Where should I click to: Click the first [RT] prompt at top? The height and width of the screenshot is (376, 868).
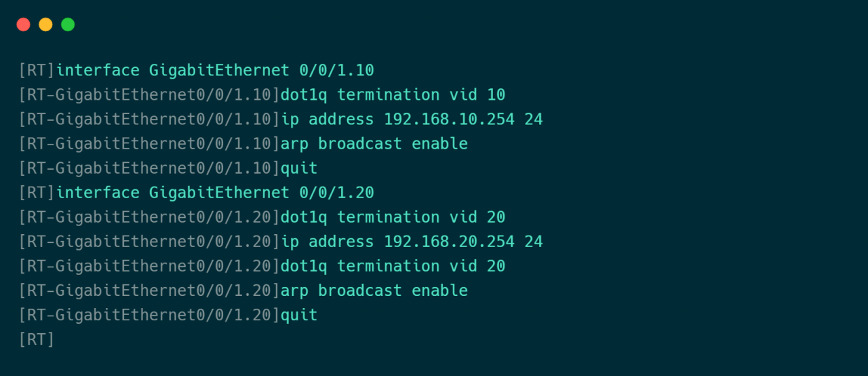[37, 71]
